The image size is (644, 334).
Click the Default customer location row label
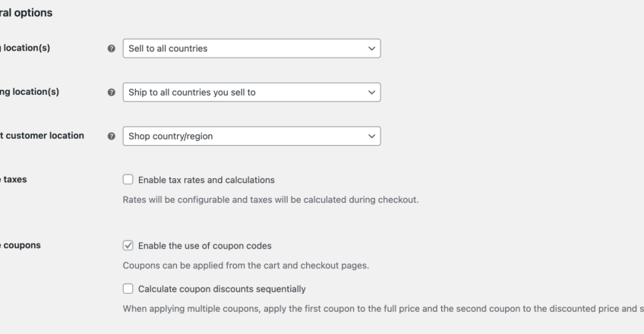(42, 136)
